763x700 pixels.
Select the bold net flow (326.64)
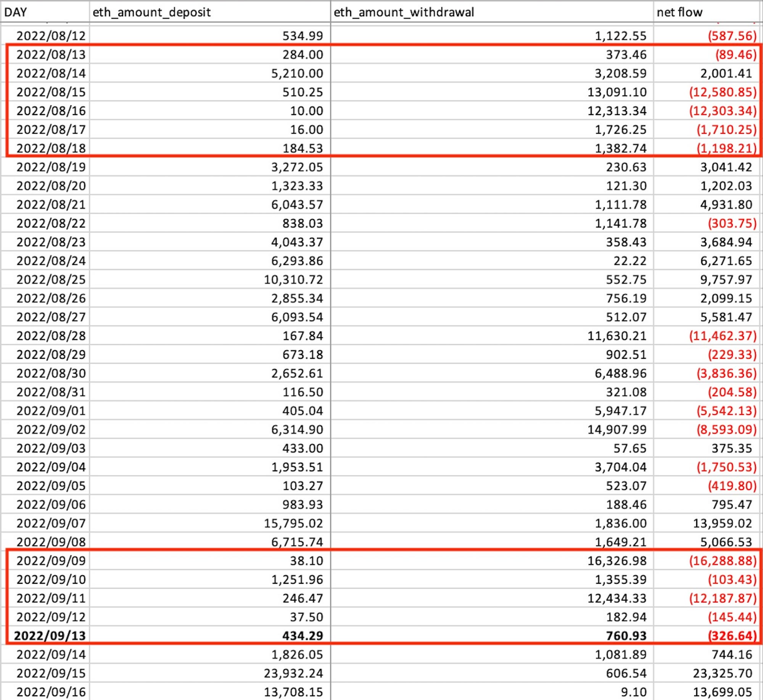click(x=732, y=635)
